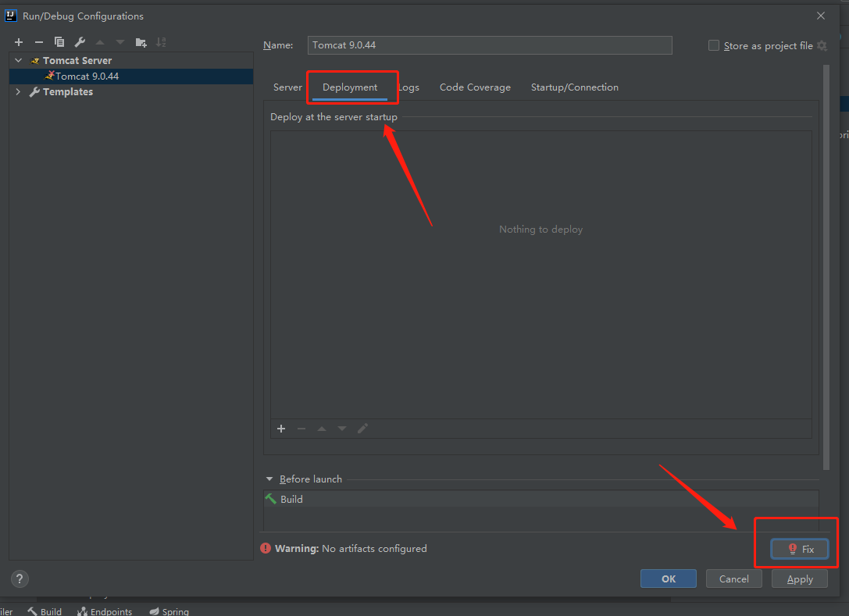Remove deployment item minus under deploy list
This screenshot has width=849, height=616.
[x=301, y=429]
